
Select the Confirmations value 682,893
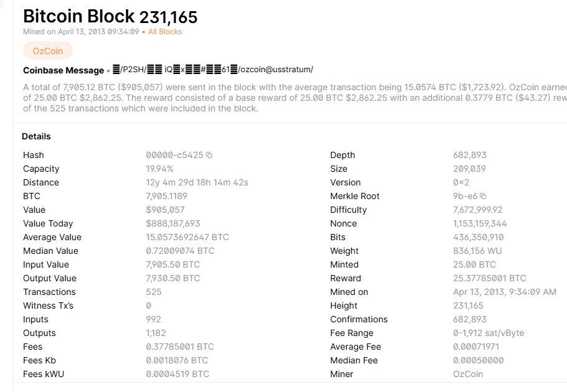coord(469,320)
